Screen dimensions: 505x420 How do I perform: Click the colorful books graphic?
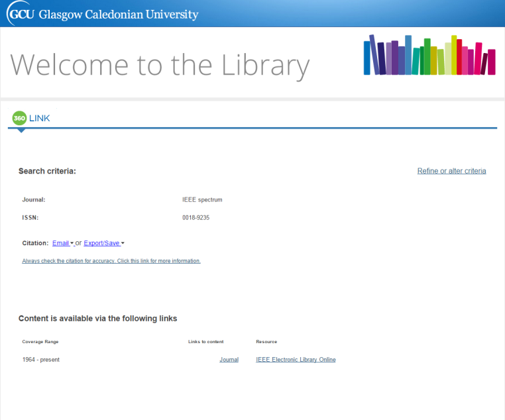[x=429, y=55]
